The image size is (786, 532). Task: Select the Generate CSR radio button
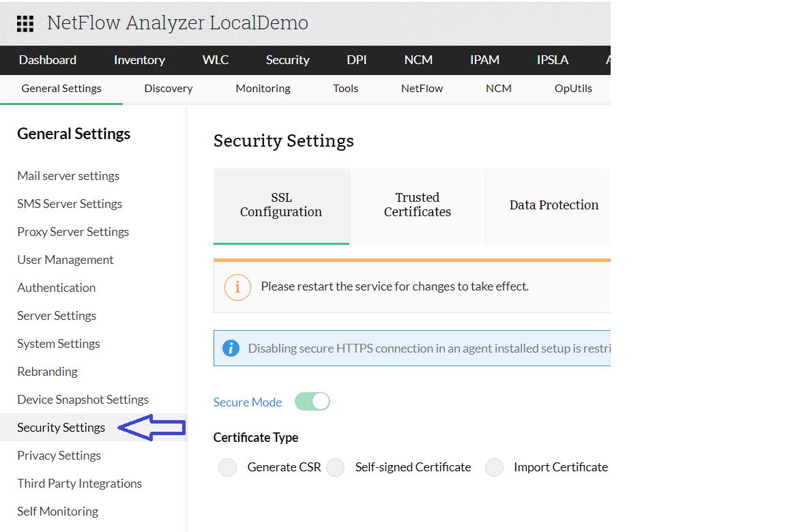click(x=228, y=467)
